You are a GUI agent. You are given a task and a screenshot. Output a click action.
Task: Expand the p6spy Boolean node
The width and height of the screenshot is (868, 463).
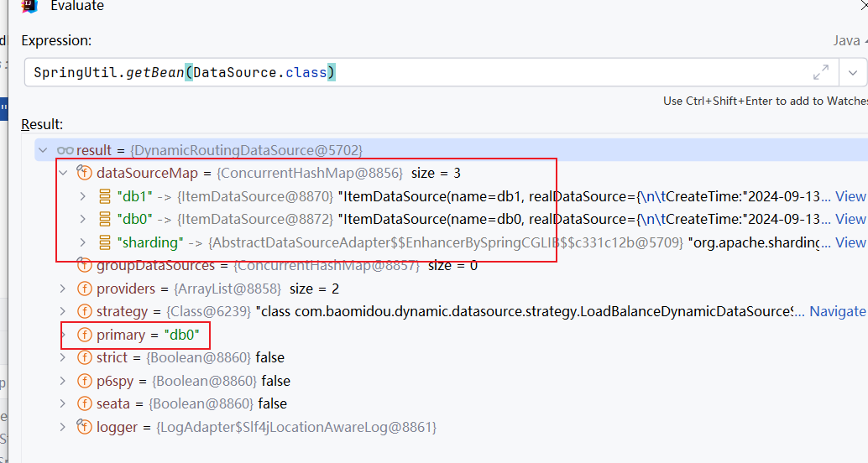click(63, 381)
